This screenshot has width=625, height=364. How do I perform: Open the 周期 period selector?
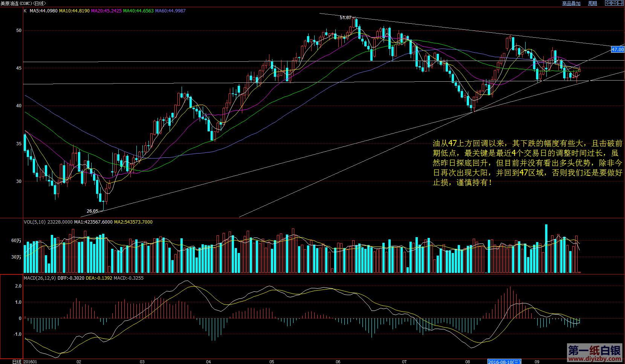(593, 3)
